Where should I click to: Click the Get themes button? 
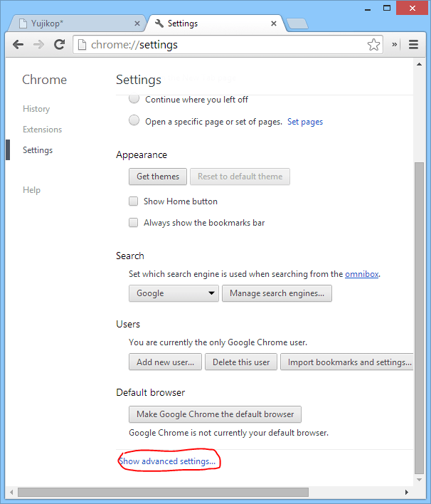[x=158, y=177]
